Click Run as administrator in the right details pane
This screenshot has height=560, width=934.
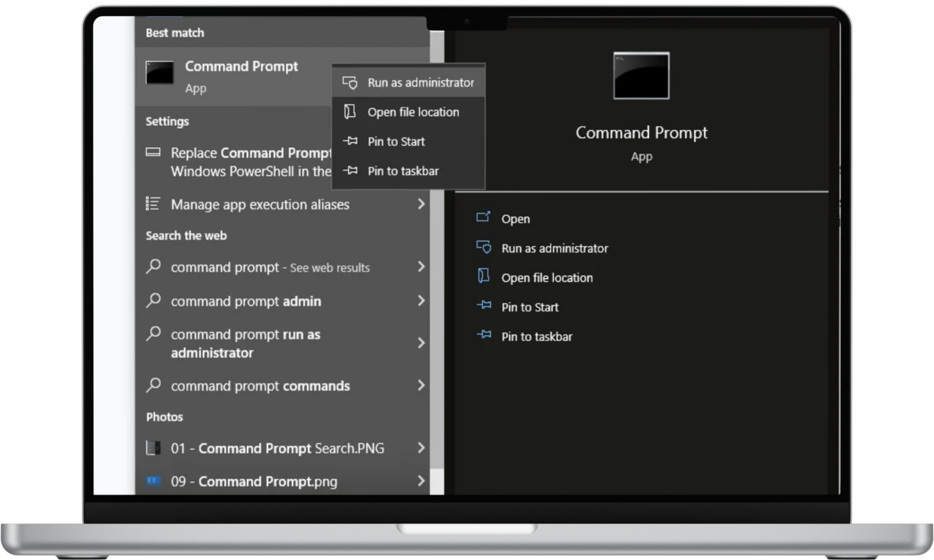click(554, 248)
